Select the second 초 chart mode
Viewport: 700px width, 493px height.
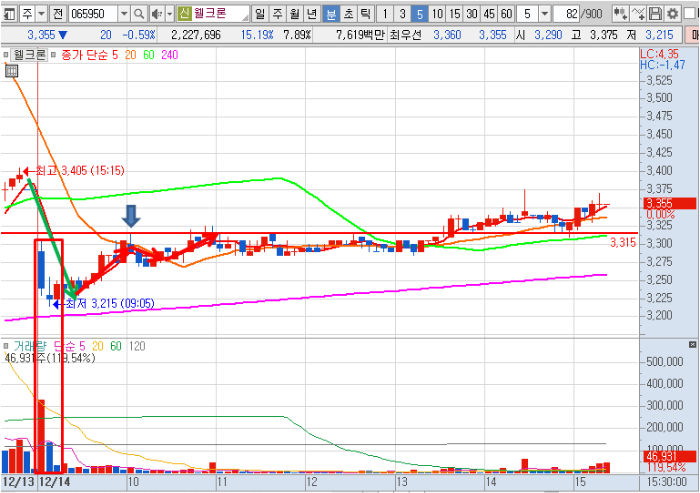[x=348, y=14]
